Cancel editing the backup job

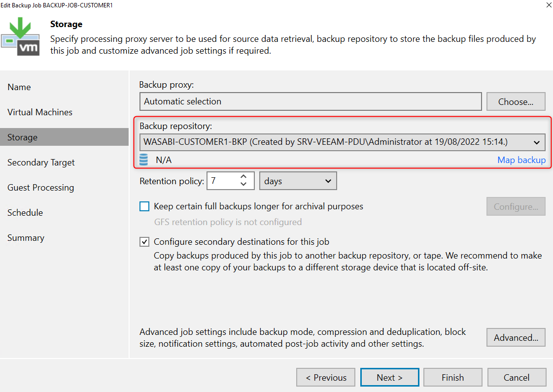point(517,378)
